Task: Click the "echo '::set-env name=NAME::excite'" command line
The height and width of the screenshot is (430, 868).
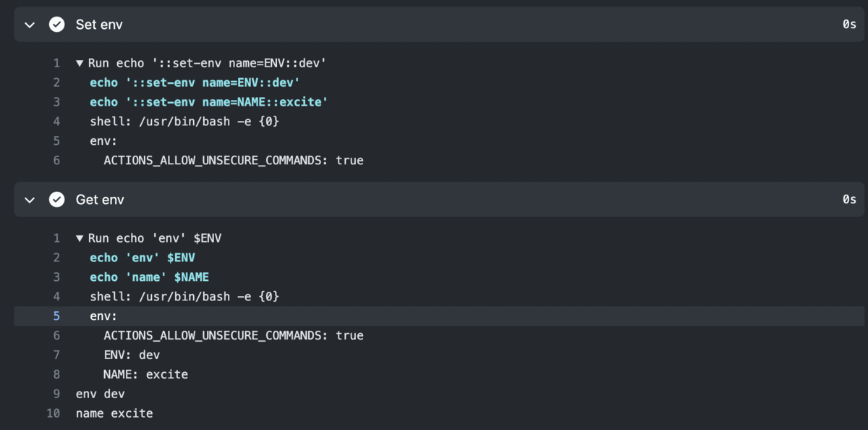Action: 203,101
